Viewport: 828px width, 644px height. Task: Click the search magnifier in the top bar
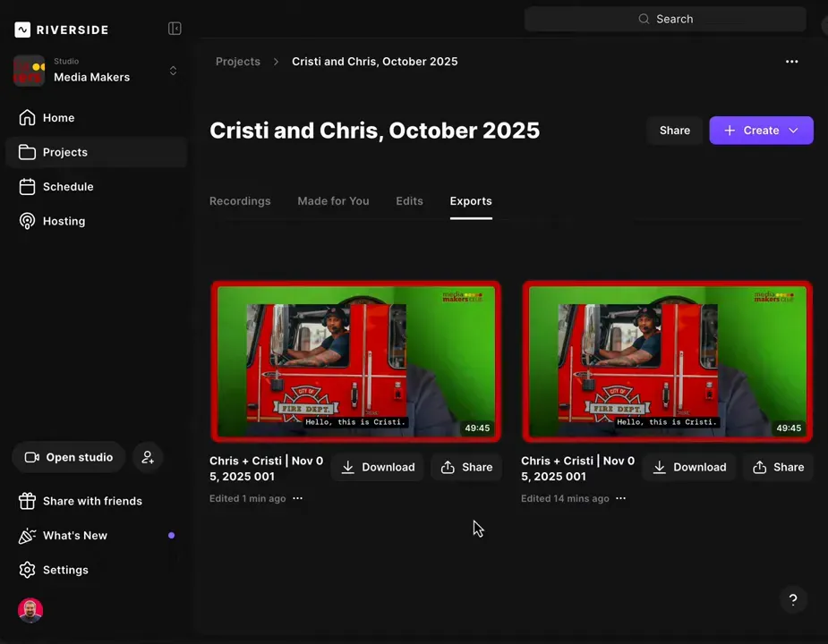644,19
